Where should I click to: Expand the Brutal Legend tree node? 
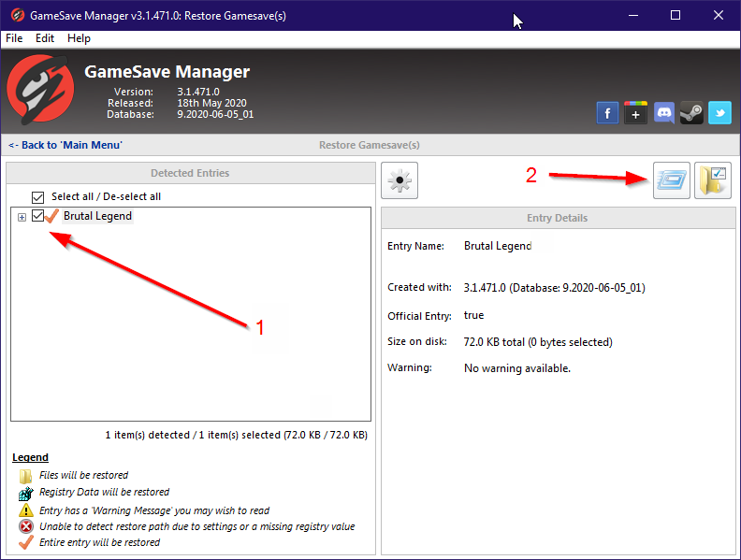point(22,217)
